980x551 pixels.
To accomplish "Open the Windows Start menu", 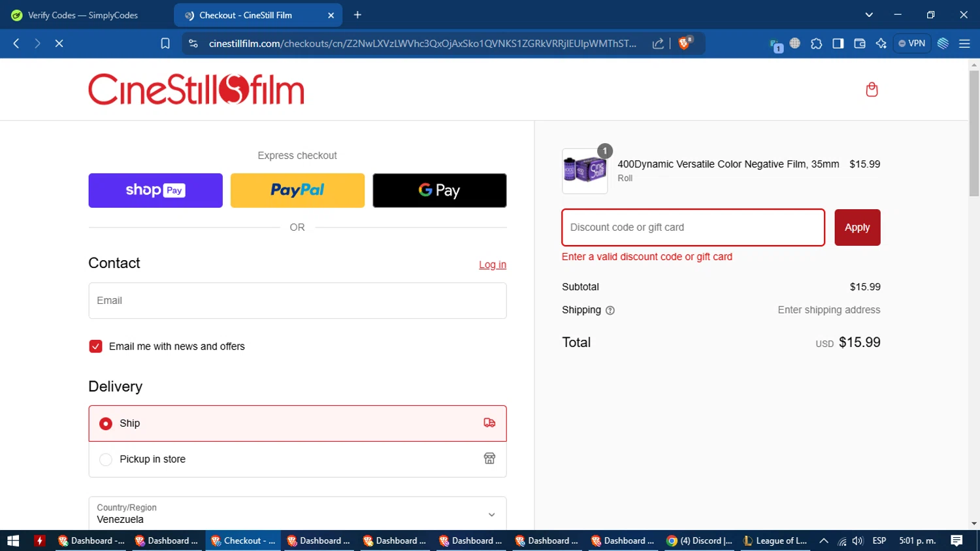I will pyautogui.click(x=13, y=541).
